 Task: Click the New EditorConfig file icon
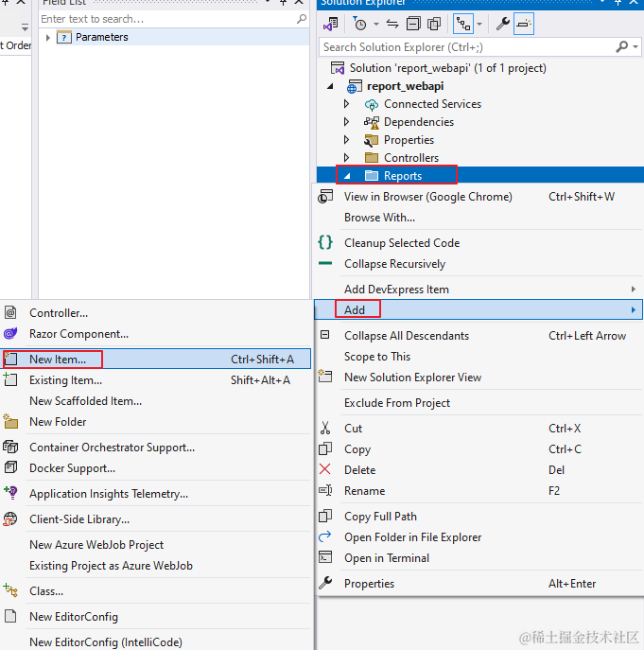click(x=10, y=617)
